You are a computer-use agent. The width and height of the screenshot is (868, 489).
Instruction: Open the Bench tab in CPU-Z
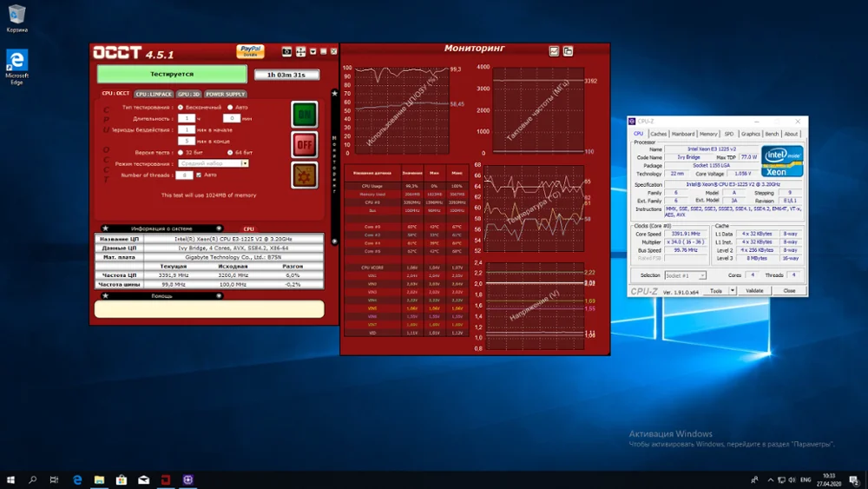pyautogui.click(x=772, y=134)
